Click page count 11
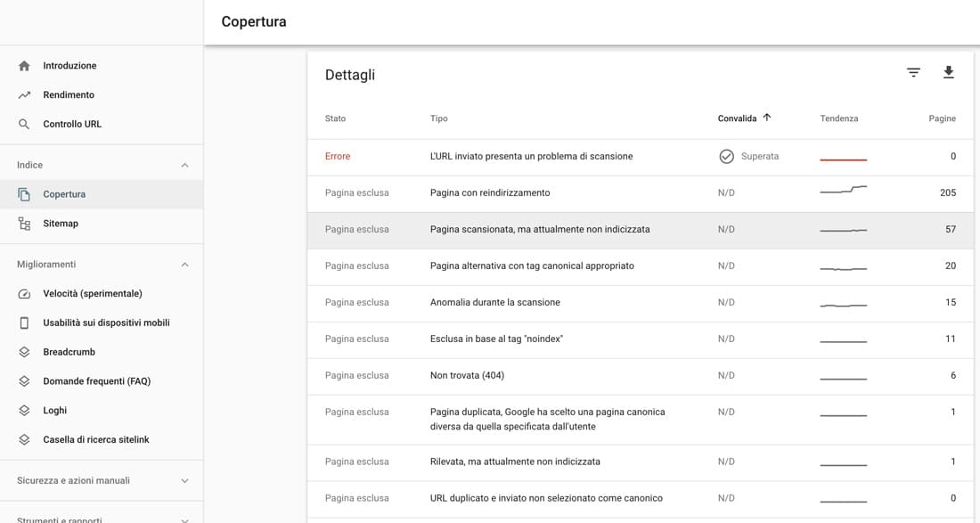Screen dimensions: 980x523 pos(950,339)
